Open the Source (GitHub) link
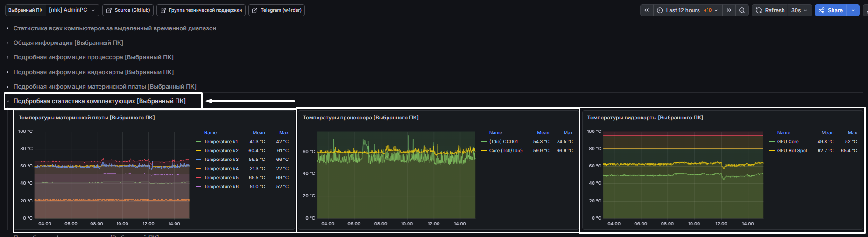The image size is (868, 237). coord(128,10)
